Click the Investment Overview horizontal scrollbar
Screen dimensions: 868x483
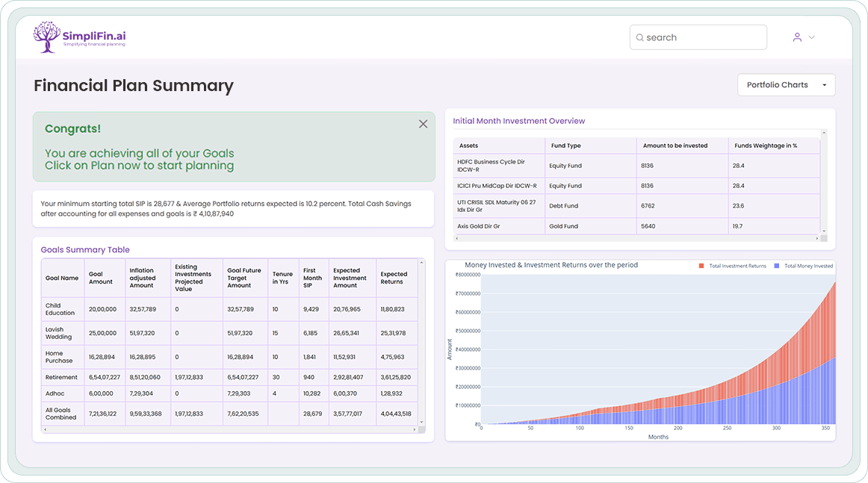coord(636,238)
